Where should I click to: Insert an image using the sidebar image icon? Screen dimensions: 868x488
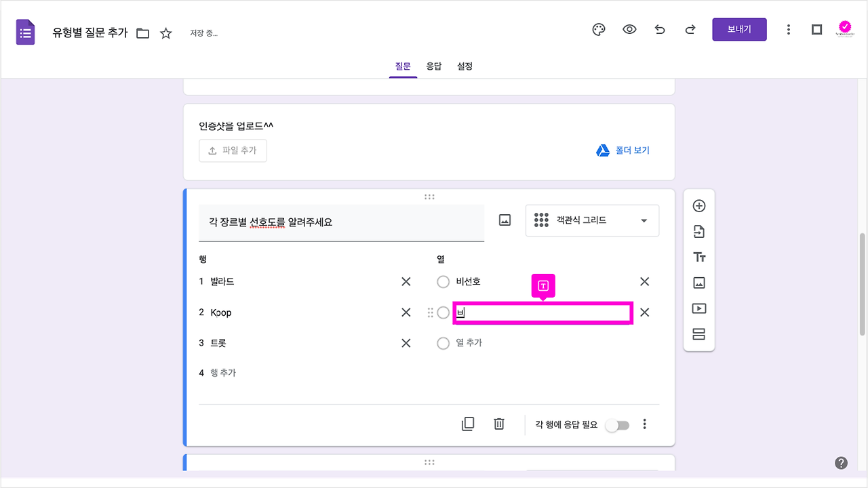click(699, 283)
